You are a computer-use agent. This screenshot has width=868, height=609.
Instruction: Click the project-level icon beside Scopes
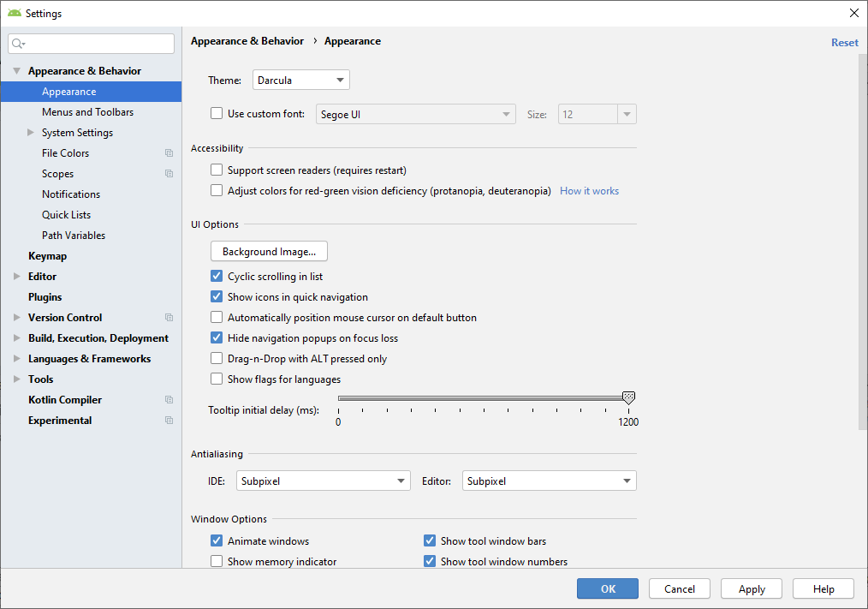tap(169, 173)
